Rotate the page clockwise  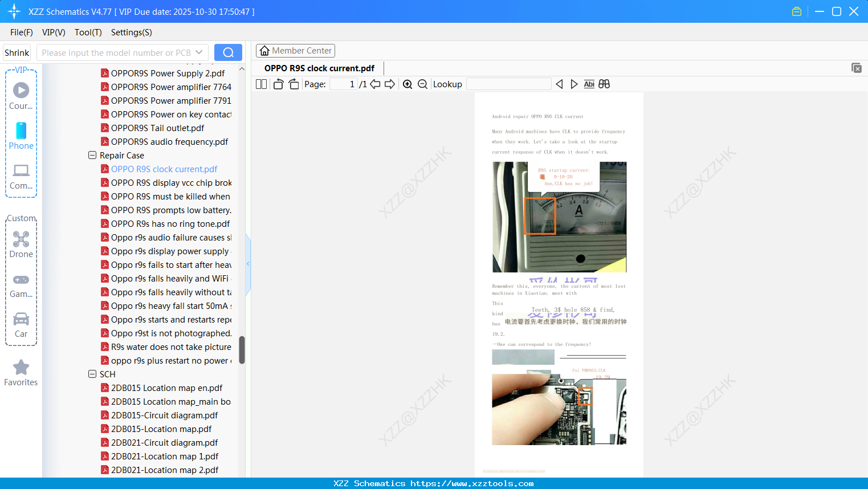(294, 84)
